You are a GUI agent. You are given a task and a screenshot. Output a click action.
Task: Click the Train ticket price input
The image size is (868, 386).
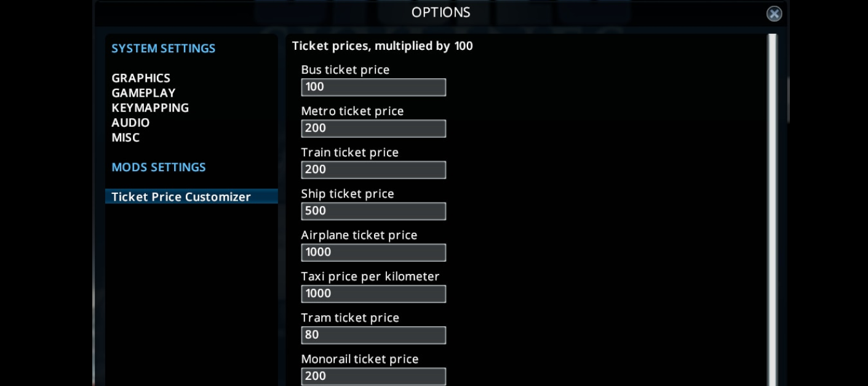click(x=373, y=169)
